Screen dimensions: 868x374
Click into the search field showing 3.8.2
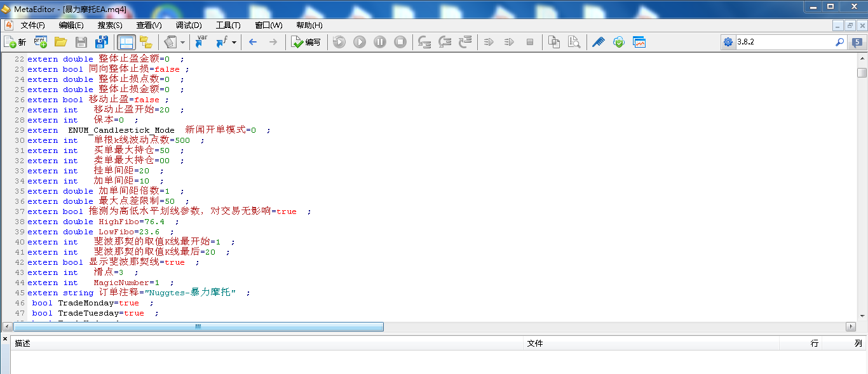(x=783, y=42)
